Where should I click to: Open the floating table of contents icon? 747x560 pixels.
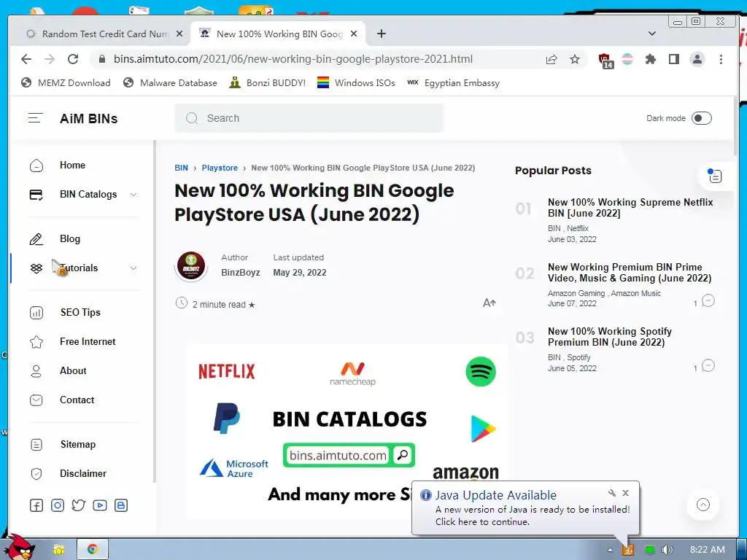715,176
